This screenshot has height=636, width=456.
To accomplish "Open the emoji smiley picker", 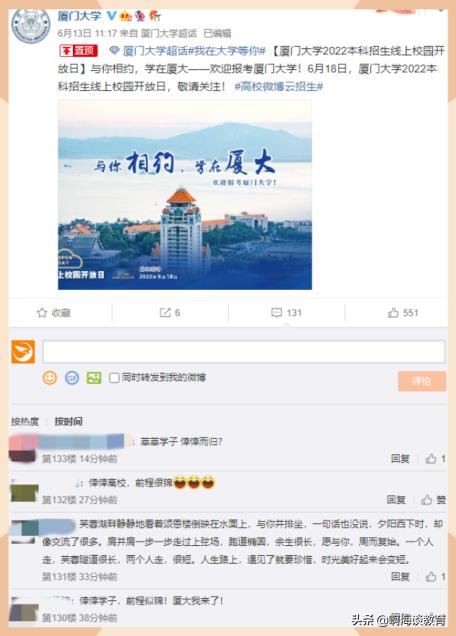I will click(x=50, y=378).
